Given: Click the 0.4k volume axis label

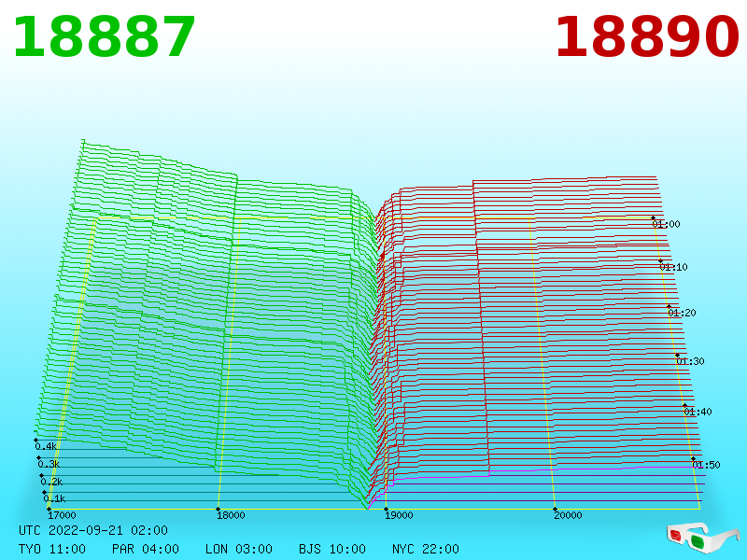Looking at the screenshot, I should point(46,447).
